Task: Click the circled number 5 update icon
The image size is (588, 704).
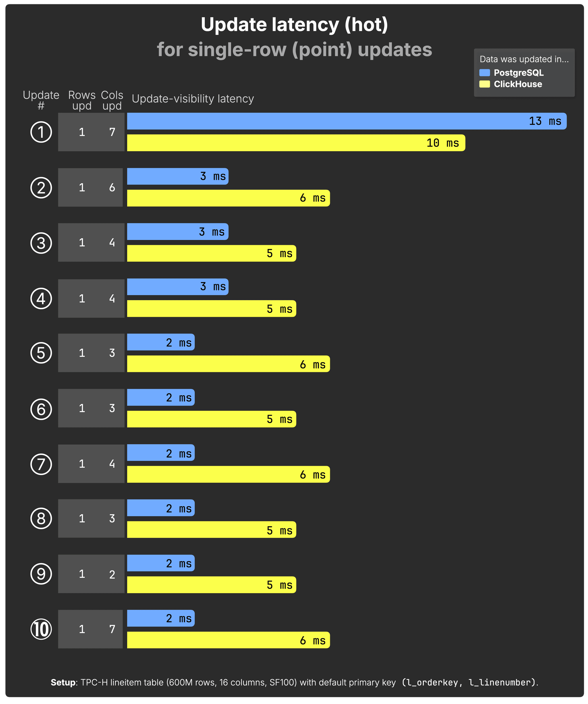Action: [x=41, y=353]
